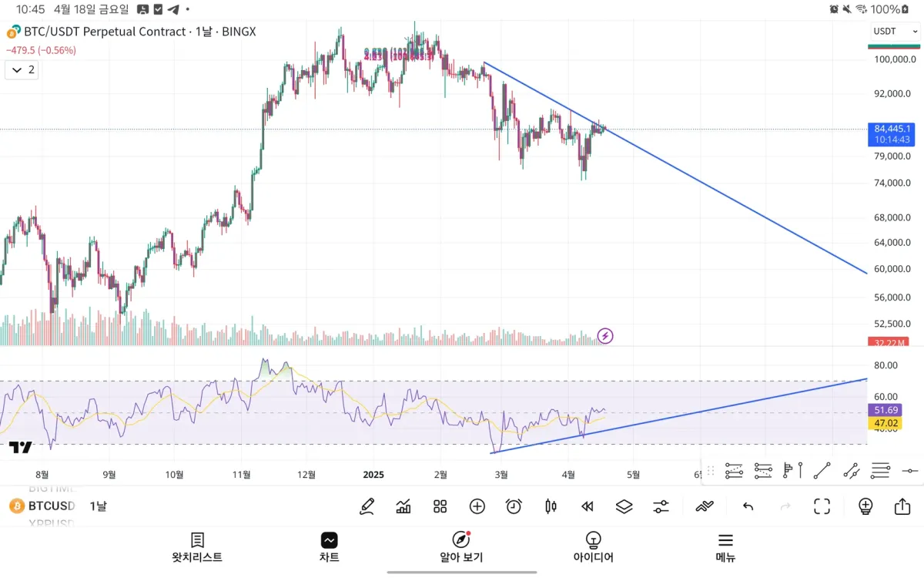Screen dimensions: 924x578
Task: Click the lightning bolt event marker
Action: tap(605, 335)
